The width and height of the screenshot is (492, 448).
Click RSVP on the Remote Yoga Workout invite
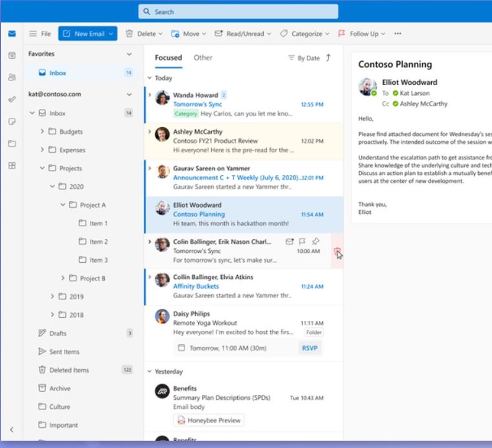coord(310,348)
